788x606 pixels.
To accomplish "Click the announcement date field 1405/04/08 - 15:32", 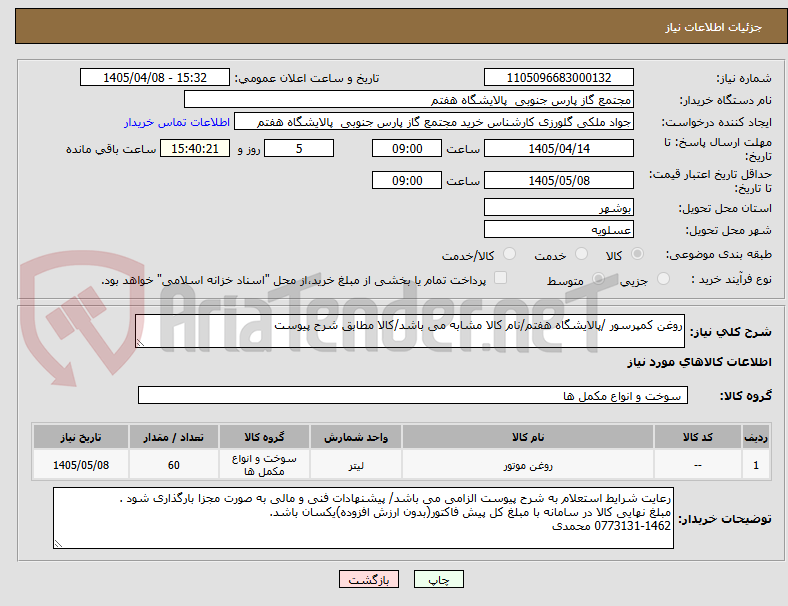I will 155,77.
